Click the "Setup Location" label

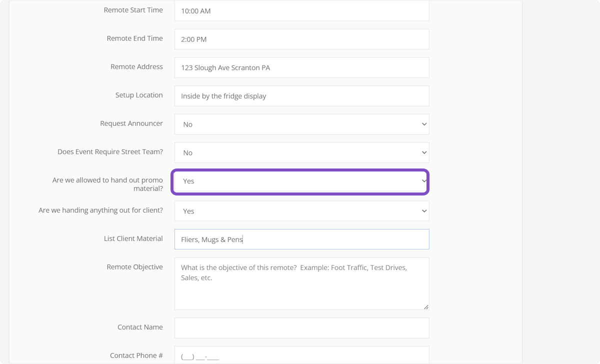(139, 95)
